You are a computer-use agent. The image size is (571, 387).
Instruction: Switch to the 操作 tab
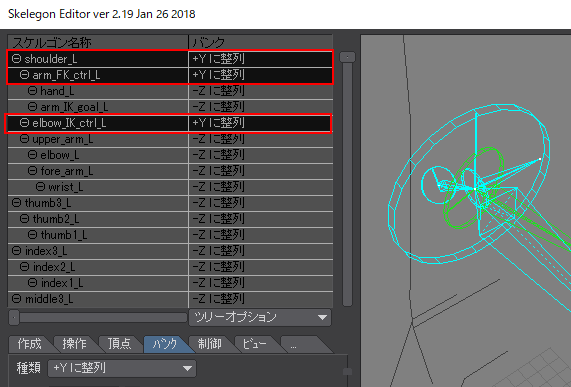pyautogui.click(x=75, y=344)
